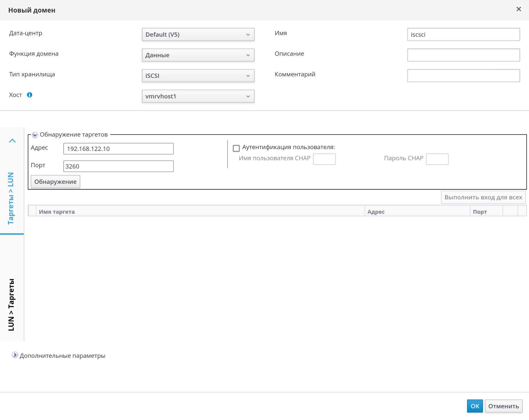Click Выполнить вход для всех button
Image resolution: width=529 pixels, height=420 pixels.
483,197
